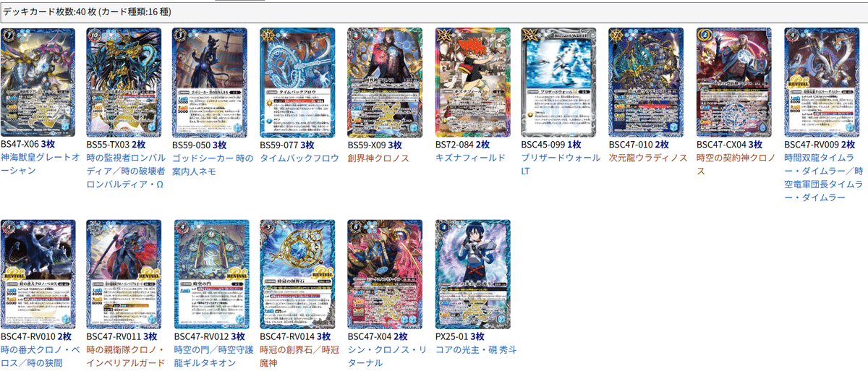This screenshot has height=374, width=868.
Task: Open the ブリザードウォールLT link
Action: pyautogui.click(x=561, y=163)
